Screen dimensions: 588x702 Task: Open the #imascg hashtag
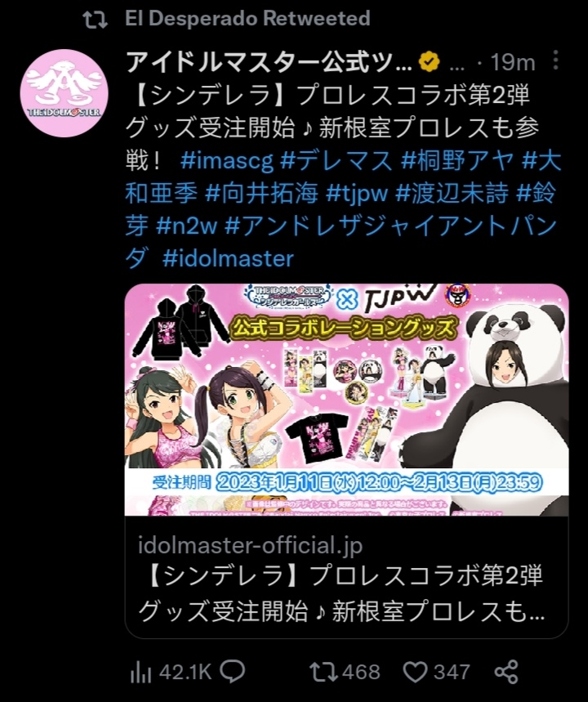[227, 161]
